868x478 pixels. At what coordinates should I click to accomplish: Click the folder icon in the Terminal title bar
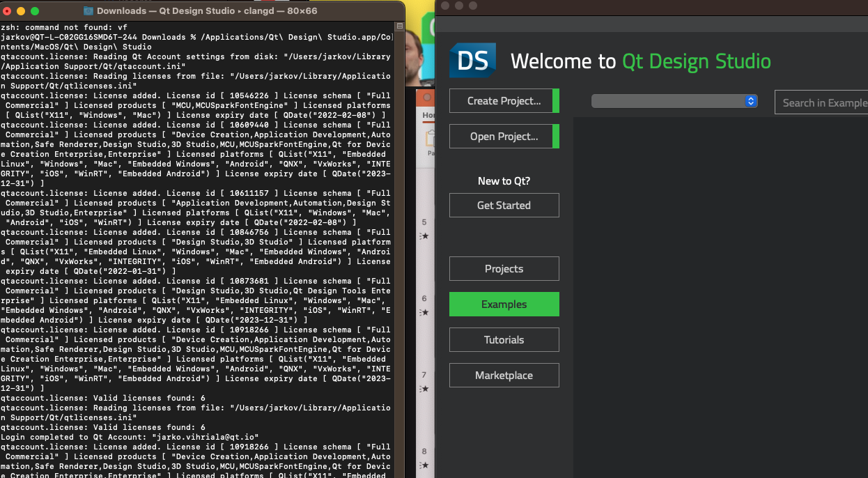pyautogui.click(x=88, y=11)
